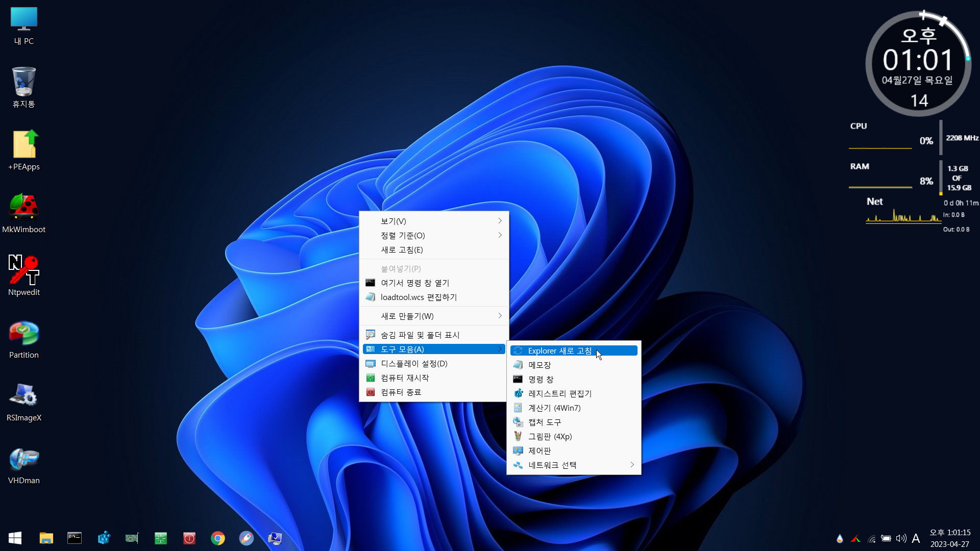The width and height of the screenshot is (980, 551).
Task: Launch MkWimboot from the desktop
Action: [23, 213]
